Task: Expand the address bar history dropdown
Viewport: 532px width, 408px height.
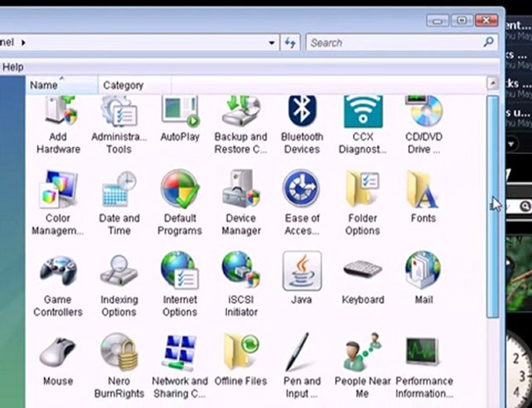Action: [271, 42]
